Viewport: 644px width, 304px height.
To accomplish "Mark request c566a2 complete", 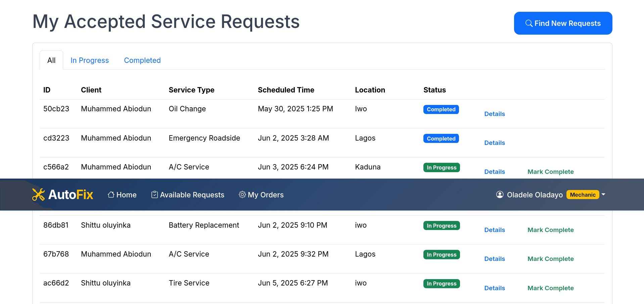I will pyautogui.click(x=551, y=172).
